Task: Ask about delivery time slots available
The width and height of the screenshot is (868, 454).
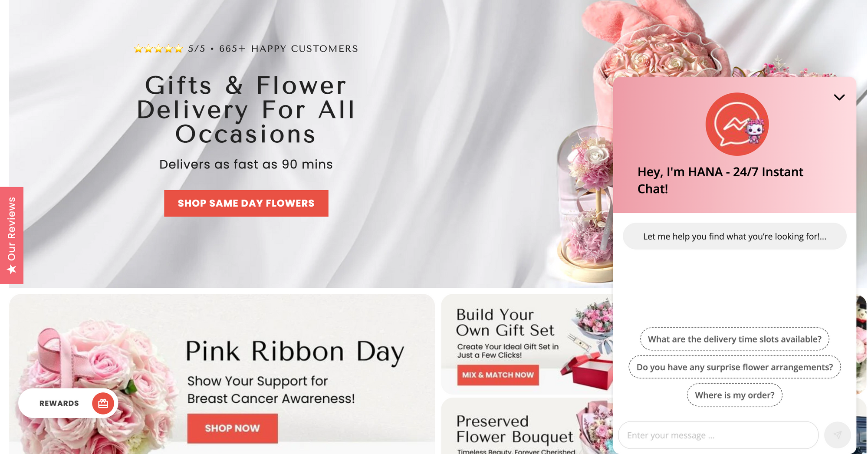Action: pyautogui.click(x=734, y=339)
